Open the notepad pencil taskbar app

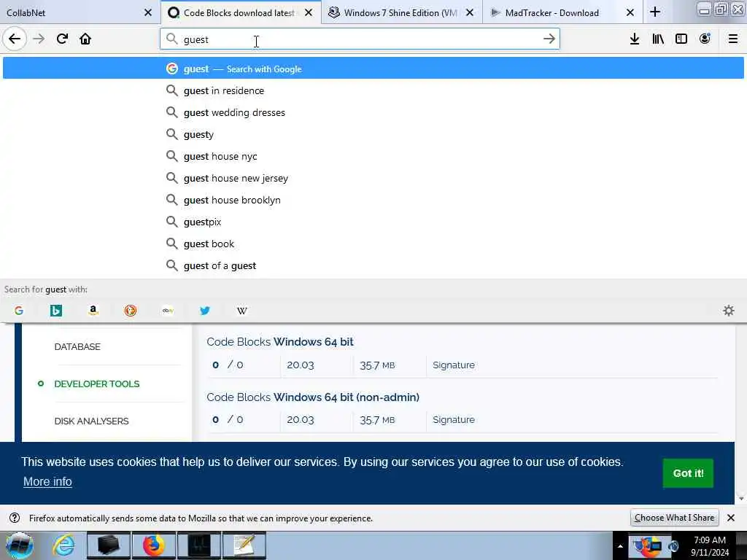pos(244,545)
